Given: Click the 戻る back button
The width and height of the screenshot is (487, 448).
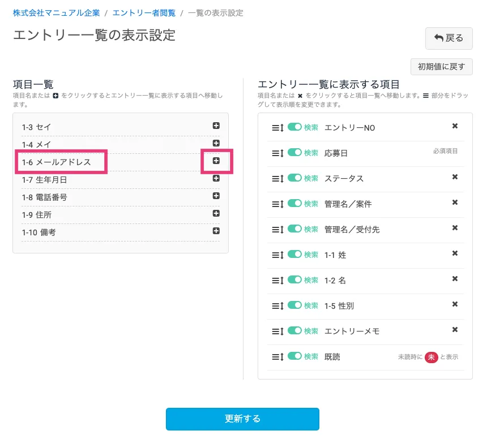Looking at the screenshot, I should click(x=448, y=38).
